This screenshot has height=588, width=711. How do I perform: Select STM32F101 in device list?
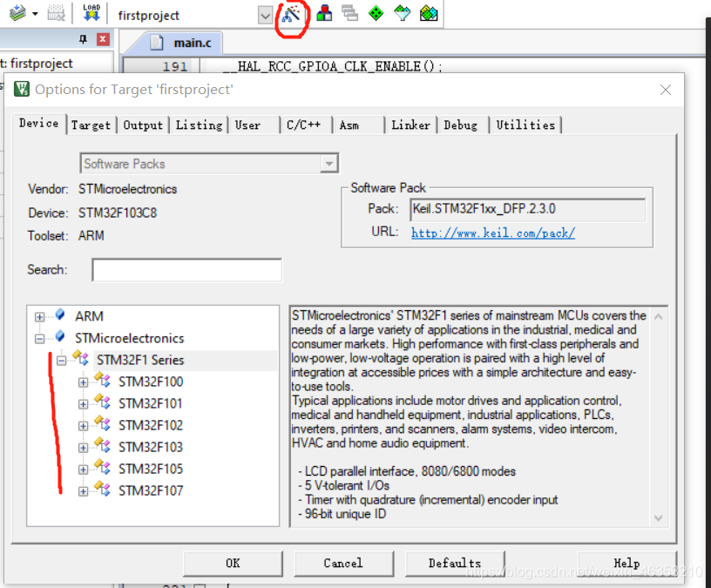(x=151, y=403)
